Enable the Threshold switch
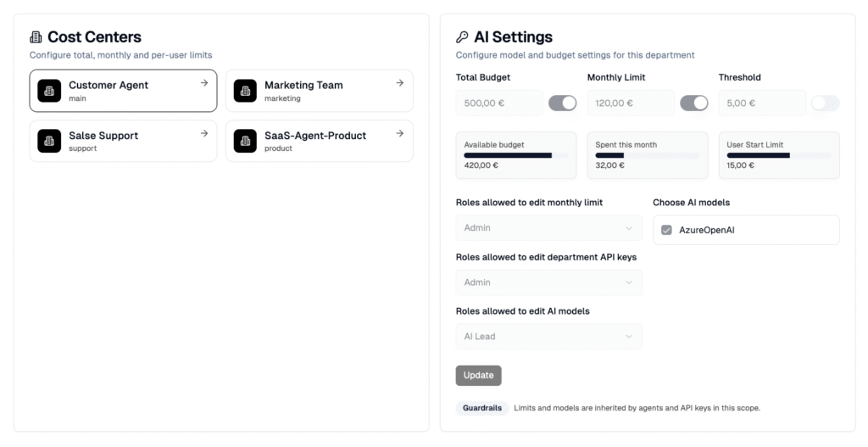 (825, 103)
